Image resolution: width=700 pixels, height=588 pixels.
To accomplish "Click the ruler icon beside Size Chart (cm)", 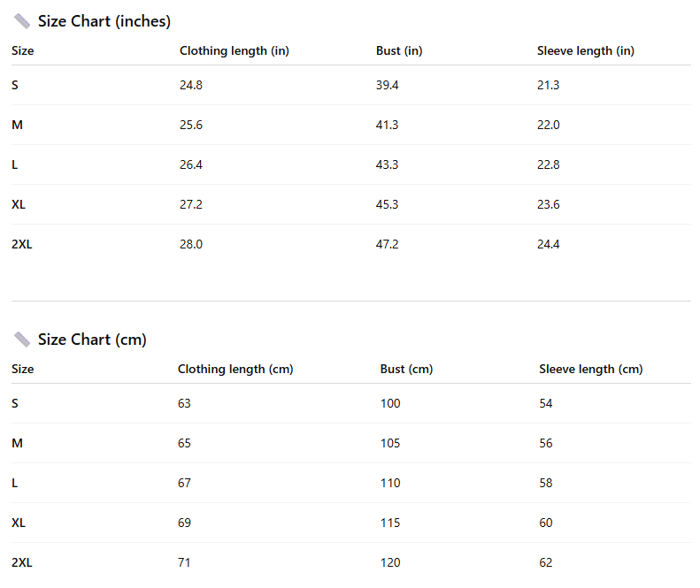I will tap(22, 340).
